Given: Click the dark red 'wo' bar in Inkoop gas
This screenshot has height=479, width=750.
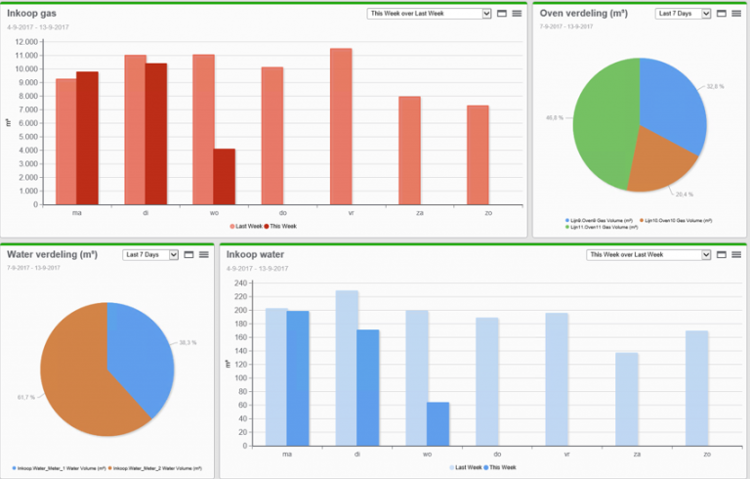Looking at the screenshot, I should pos(224,176).
